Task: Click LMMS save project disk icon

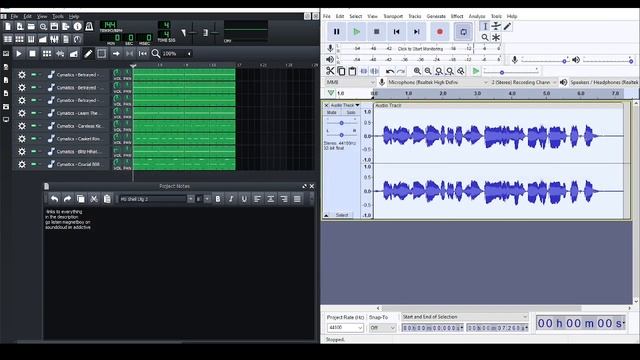Action: 54,27
